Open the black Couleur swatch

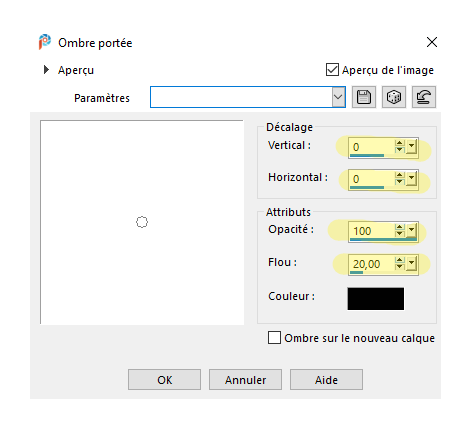(x=376, y=299)
